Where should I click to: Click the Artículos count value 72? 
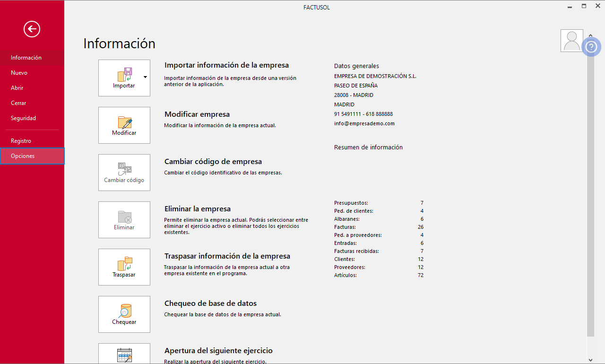(421, 275)
